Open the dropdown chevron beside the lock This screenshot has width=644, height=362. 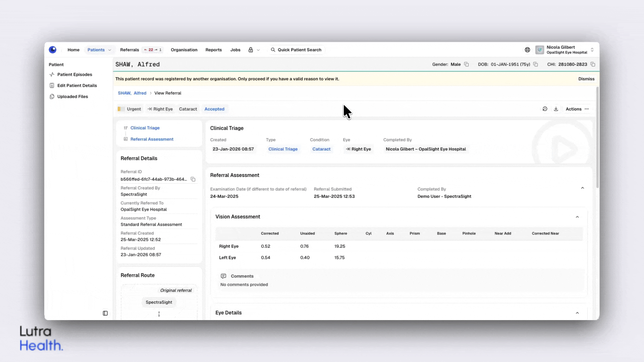click(x=258, y=50)
